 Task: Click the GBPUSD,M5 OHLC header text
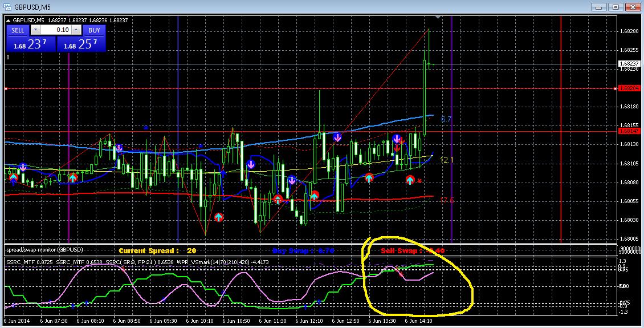pos(70,20)
